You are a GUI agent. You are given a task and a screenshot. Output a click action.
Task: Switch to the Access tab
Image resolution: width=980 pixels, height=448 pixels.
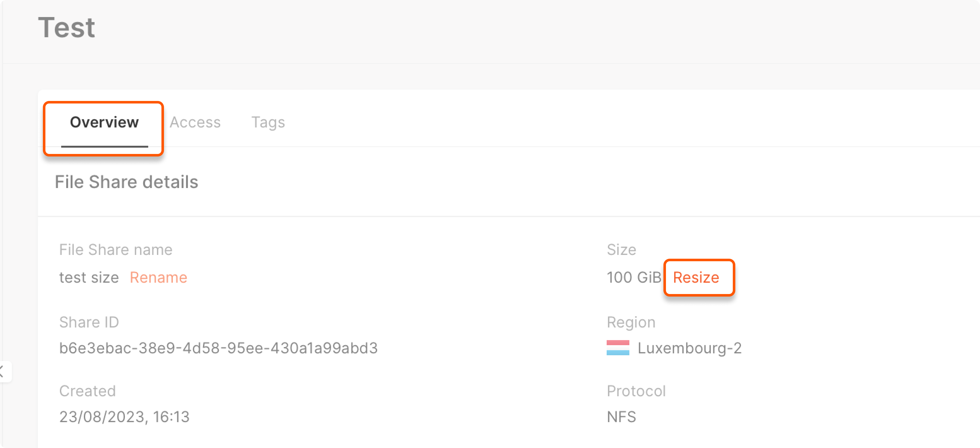pyautogui.click(x=195, y=122)
